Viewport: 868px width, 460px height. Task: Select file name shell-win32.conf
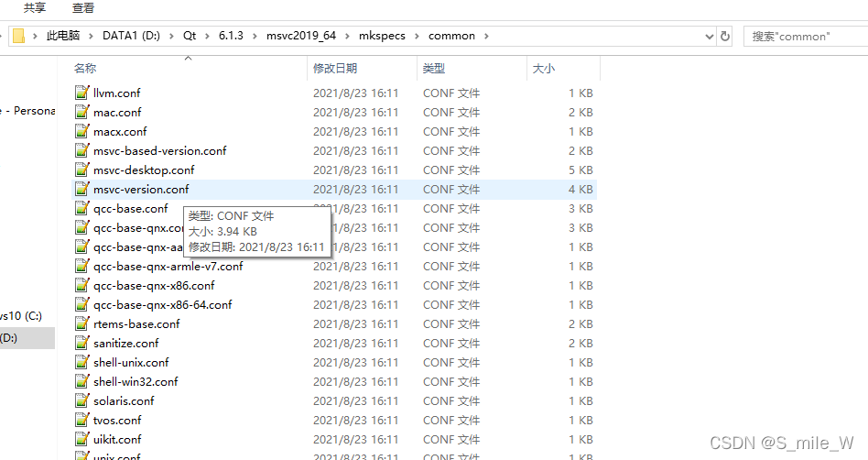(x=136, y=381)
